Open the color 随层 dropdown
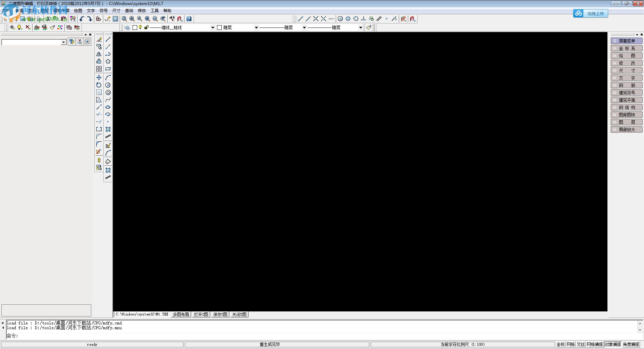Viewport: 644px width, 349px height. 256,28
